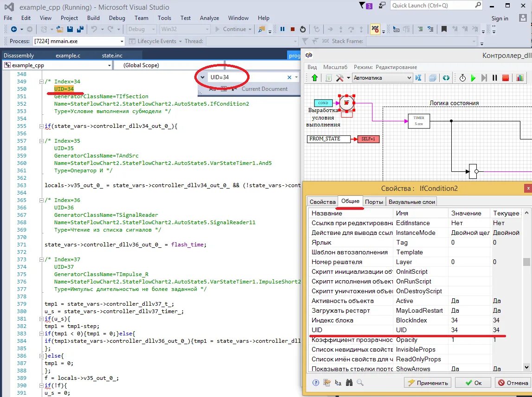
Task: Switch to the Disassembly tab
Action: (x=19, y=56)
